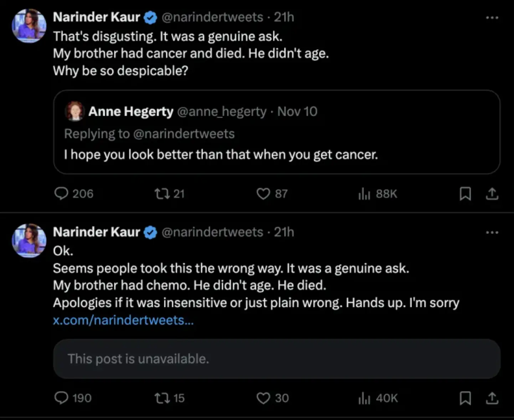The width and height of the screenshot is (514, 420).
Task: Repost the tweet about the genuine ask
Action: pos(164,194)
